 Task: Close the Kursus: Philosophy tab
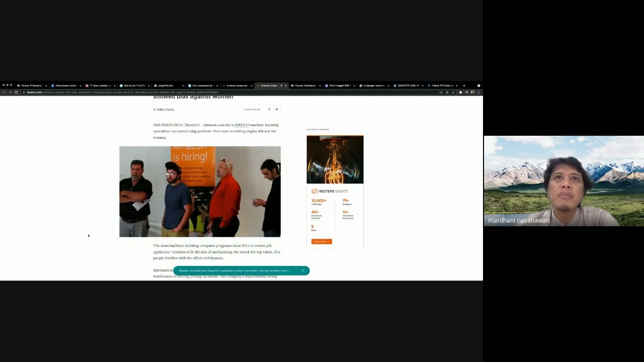tap(46, 85)
